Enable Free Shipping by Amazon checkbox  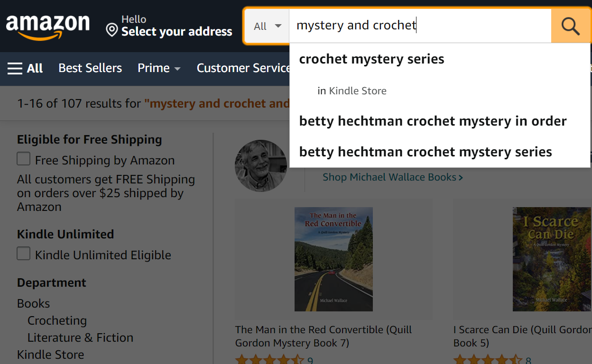(24, 159)
